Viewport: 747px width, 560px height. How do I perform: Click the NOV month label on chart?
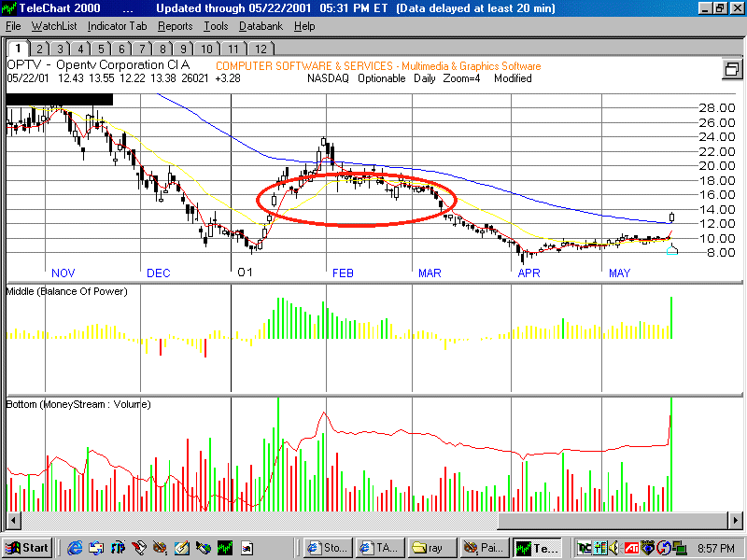pos(63,273)
